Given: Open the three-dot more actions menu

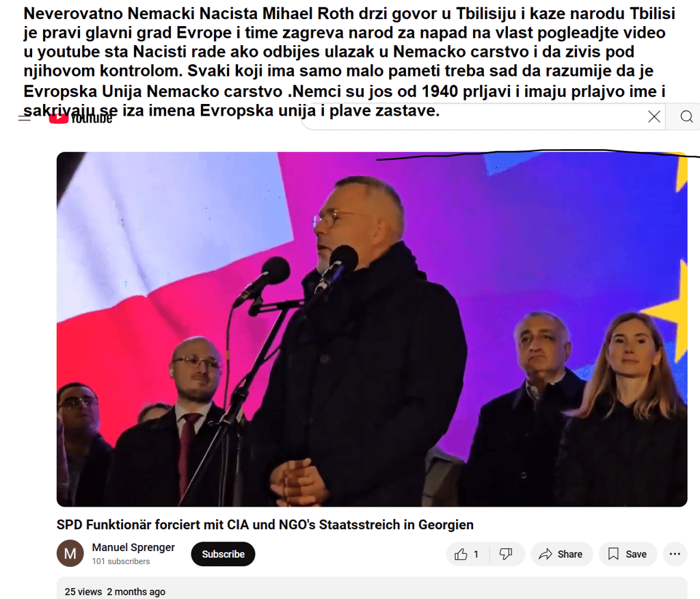Looking at the screenshot, I should click(x=675, y=555).
